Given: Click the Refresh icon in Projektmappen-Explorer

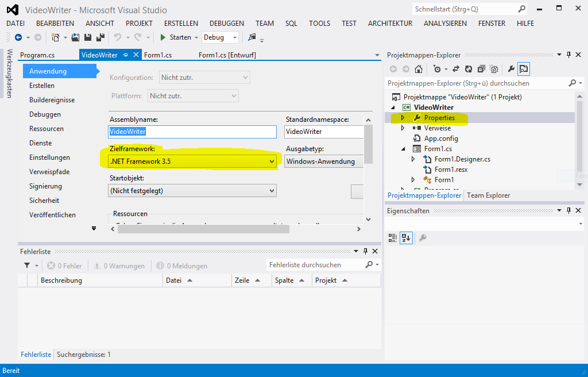Looking at the screenshot, I should 469,69.
